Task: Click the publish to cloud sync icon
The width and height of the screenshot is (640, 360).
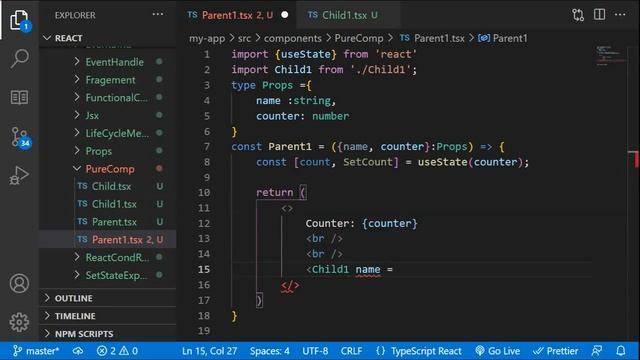Action: coord(78,351)
